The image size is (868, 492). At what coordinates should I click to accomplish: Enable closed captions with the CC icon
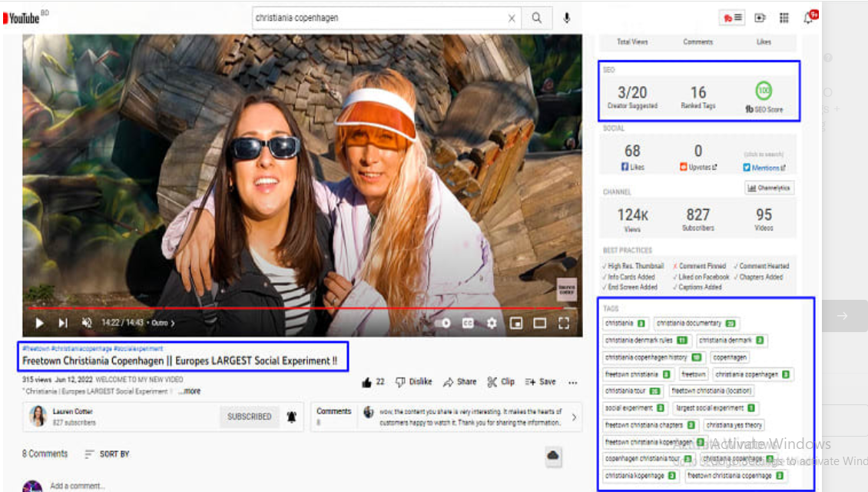pyautogui.click(x=467, y=324)
